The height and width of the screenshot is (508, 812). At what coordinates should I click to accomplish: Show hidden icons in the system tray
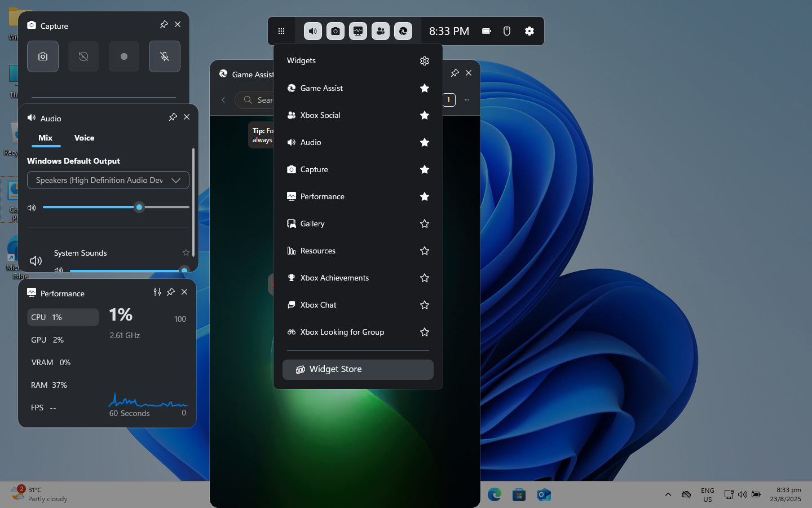tap(668, 494)
